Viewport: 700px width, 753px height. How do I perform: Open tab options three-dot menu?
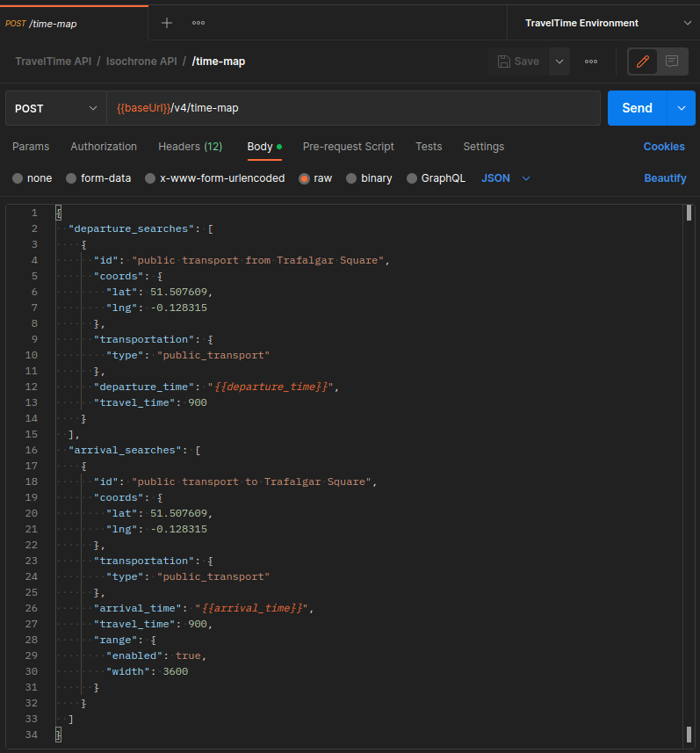click(198, 23)
